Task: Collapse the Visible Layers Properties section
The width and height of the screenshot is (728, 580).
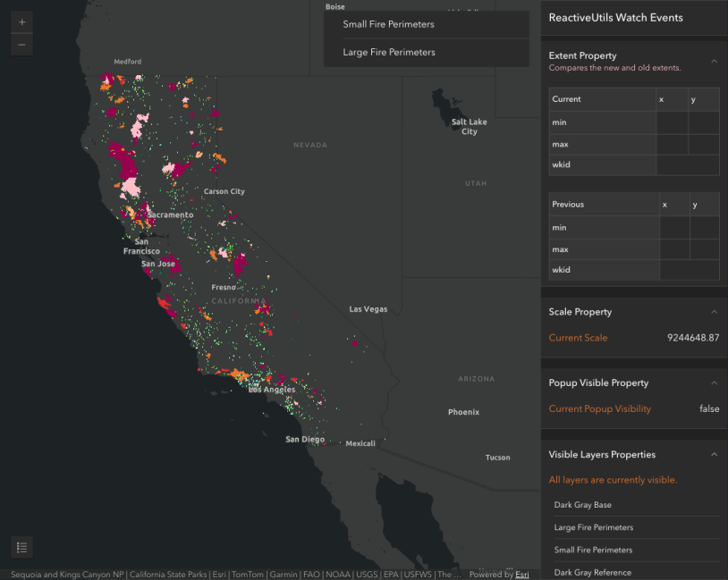Action: click(x=714, y=454)
